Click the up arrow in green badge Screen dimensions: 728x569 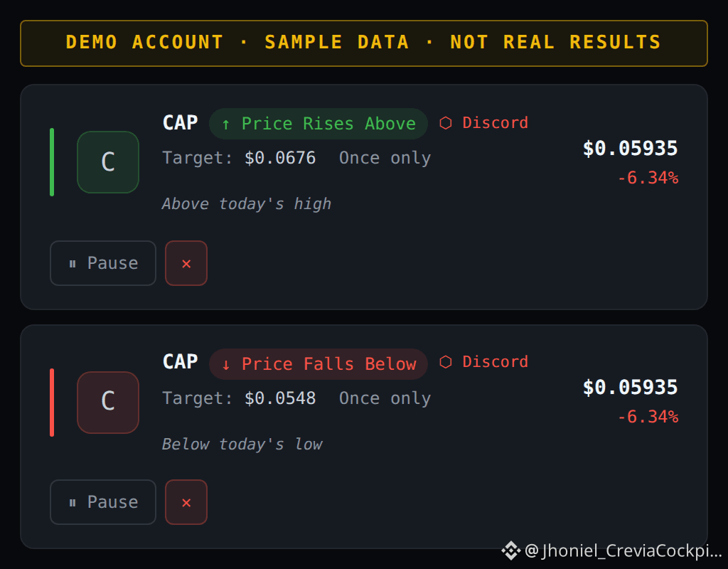click(226, 124)
